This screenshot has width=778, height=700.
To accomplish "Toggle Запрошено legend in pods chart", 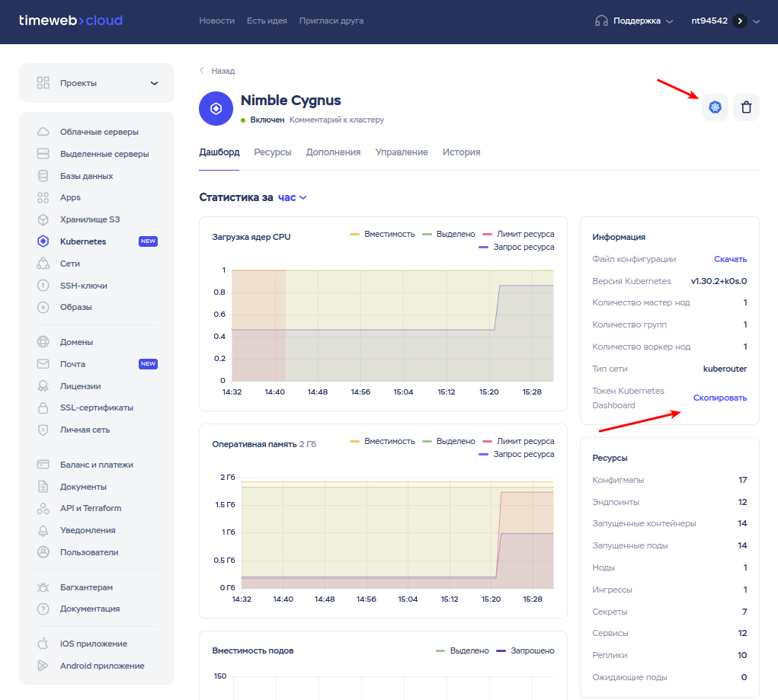I will click(526, 651).
